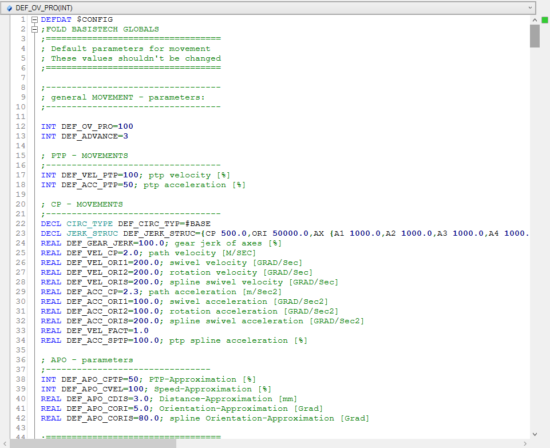550x448 pixels.
Task: Click the CIRC_TYPE type name on line 22
Action: [x=89, y=224]
